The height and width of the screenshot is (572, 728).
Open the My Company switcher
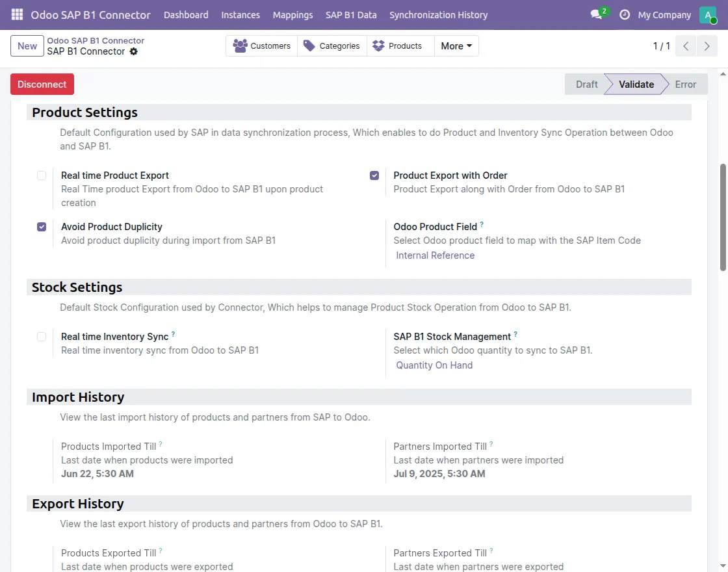point(664,15)
